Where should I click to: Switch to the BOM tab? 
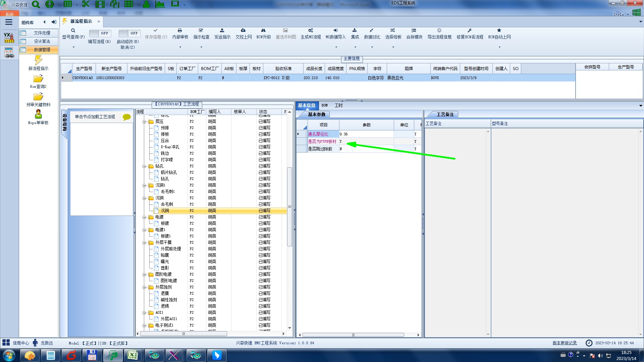coord(324,106)
